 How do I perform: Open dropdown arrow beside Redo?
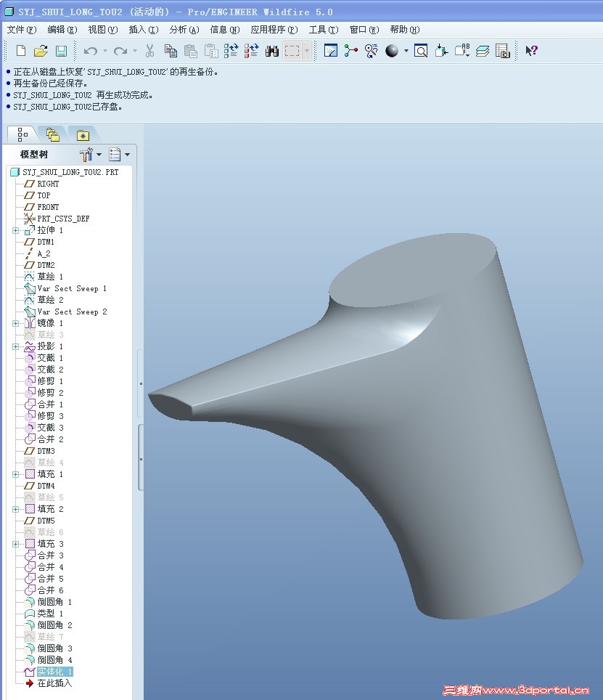coord(135,51)
